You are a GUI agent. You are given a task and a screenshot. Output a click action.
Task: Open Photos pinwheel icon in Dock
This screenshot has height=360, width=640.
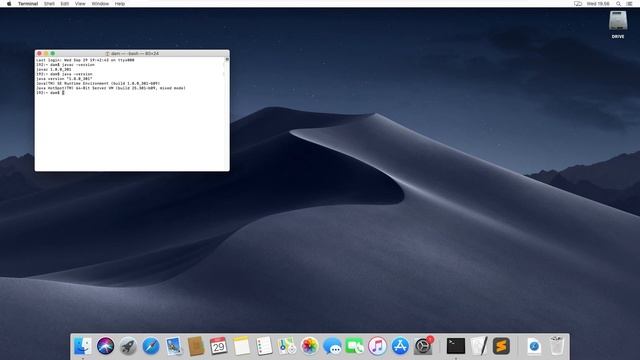[309, 346]
